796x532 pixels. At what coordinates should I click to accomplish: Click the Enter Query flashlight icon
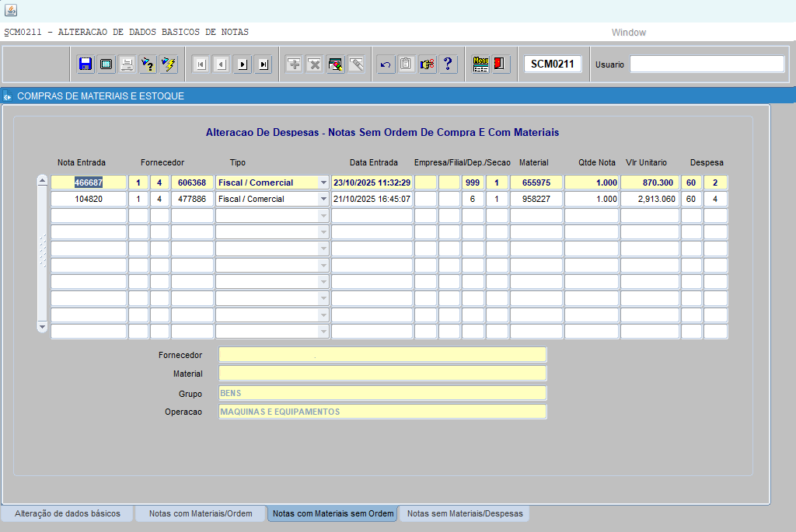(148, 64)
